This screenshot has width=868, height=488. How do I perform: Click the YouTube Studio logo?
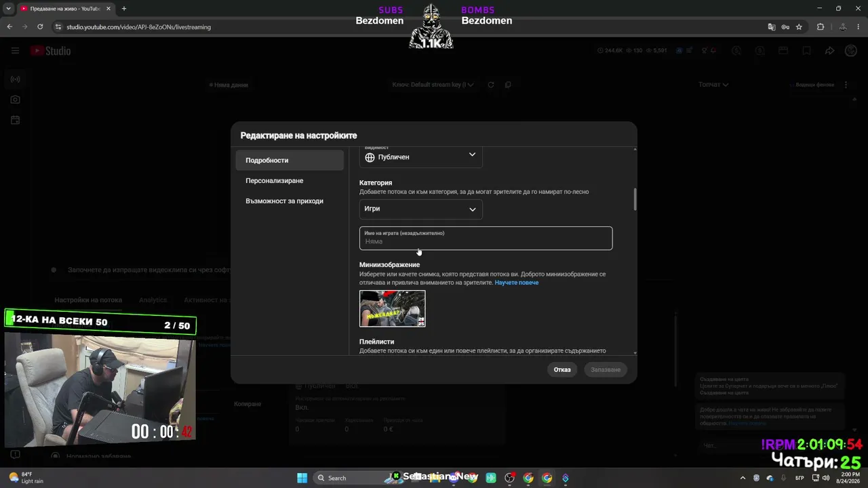click(x=50, y=51)
